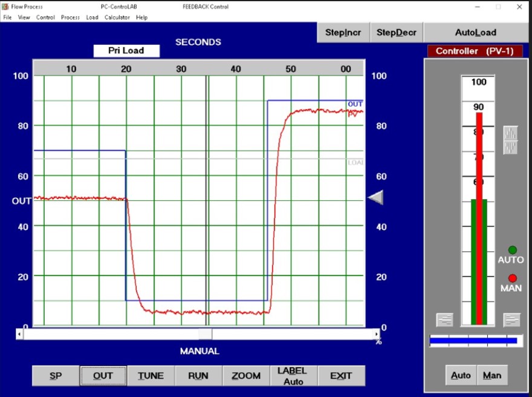Image resolution: width=532 pixels, height=397 pixels.
Task: Open the Control menu
Action: 45,18
